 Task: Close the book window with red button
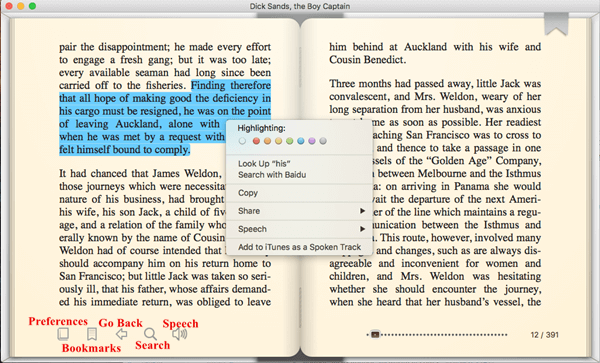pos(9,6)
